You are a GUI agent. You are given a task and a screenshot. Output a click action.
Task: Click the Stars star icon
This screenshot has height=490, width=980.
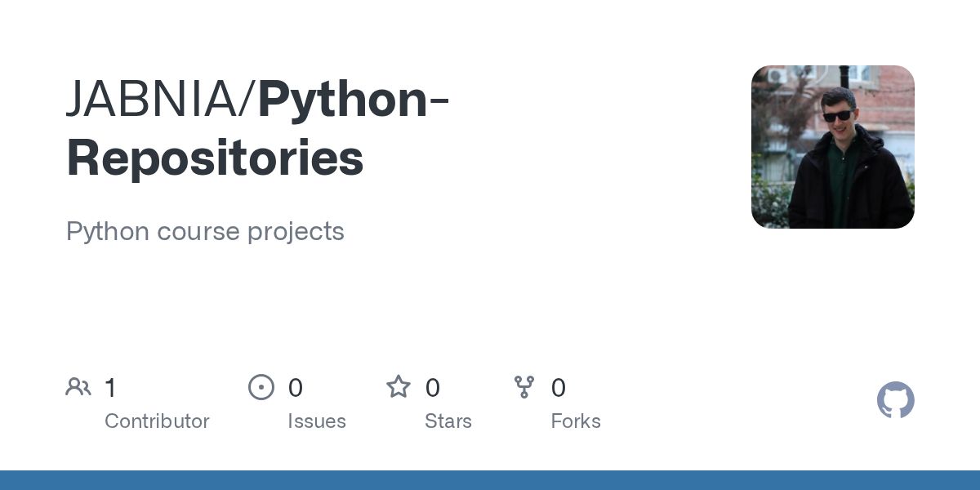click(x=399, y=387)
